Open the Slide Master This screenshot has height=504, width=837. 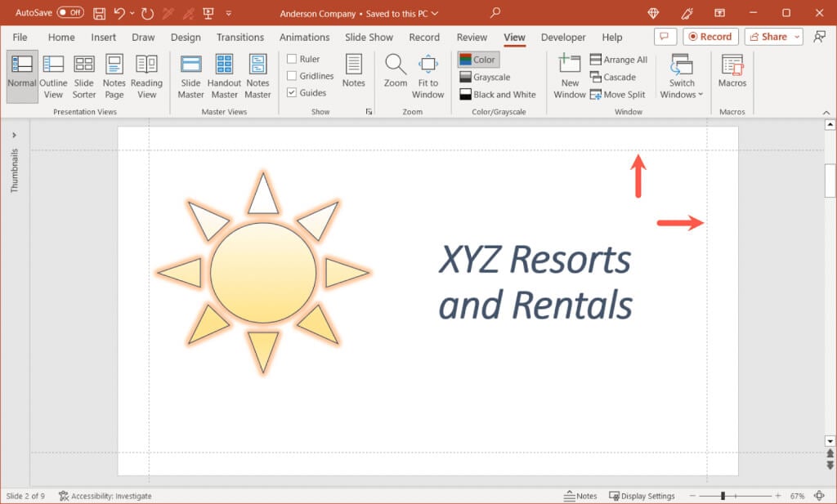[190, 77]
